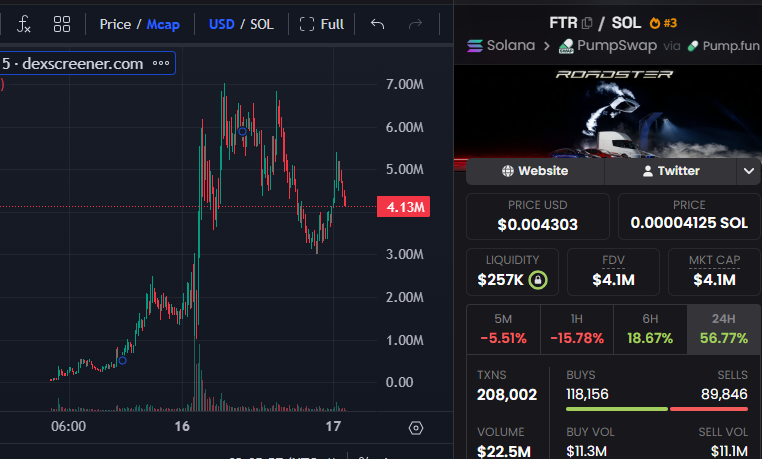762x459 pixels.
Task: Switch chart to Price mode
Action: [x=115, y=24]
